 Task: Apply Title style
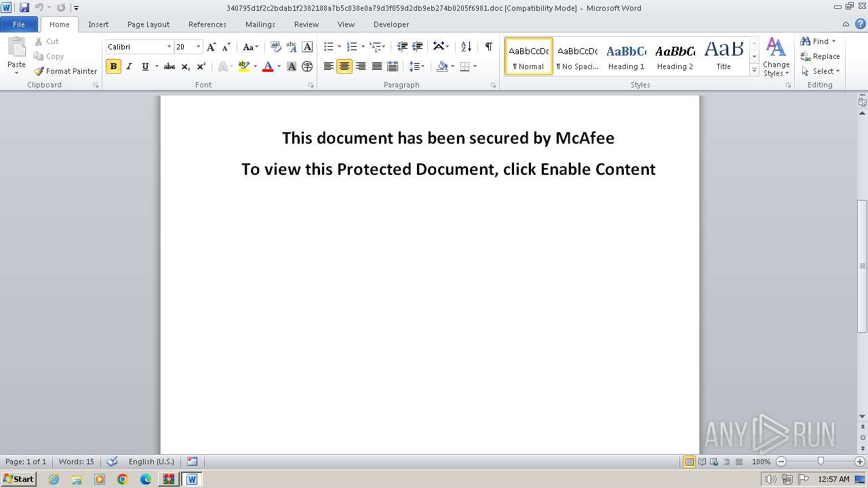724,56
